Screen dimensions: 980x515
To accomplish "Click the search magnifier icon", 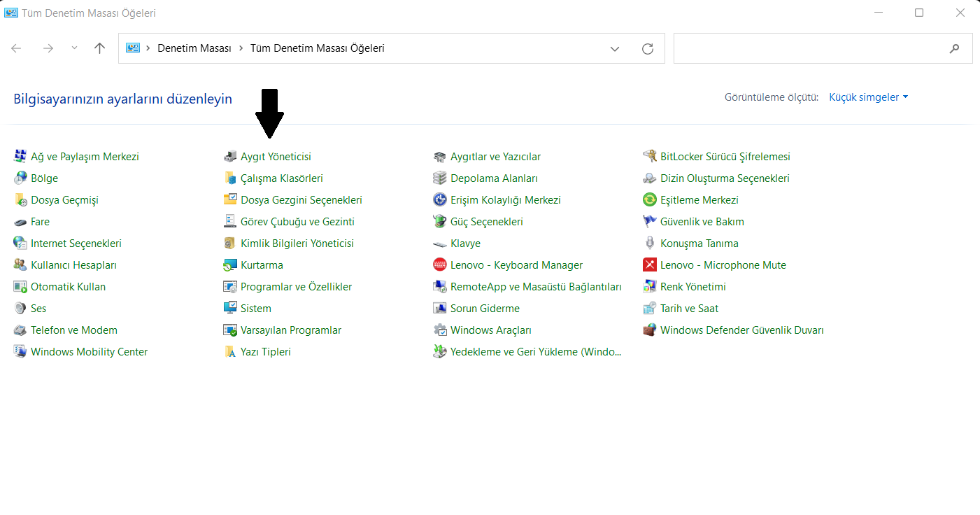I will (954, 49).
